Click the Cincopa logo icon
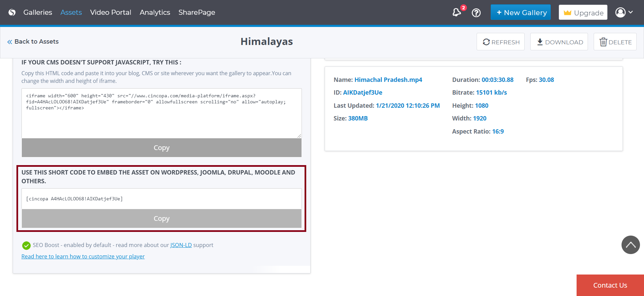This screenshot has height=296, width=644. 12,12
